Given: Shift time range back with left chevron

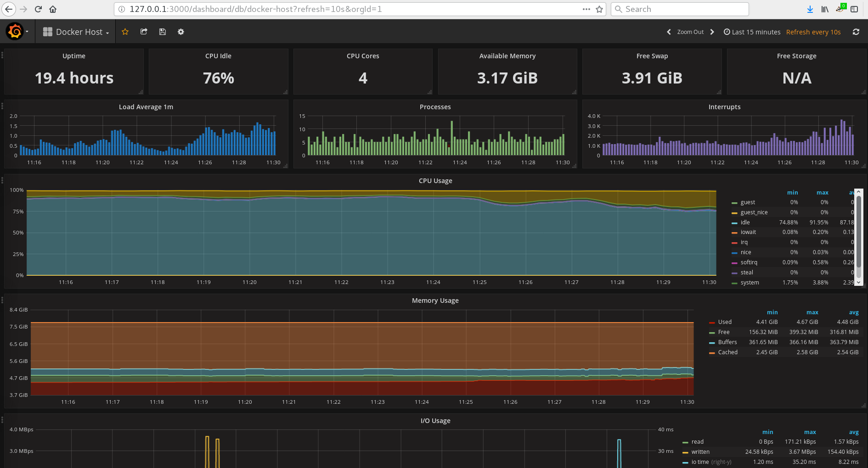Looking at the screenshot, I should (x=669, y=32).
